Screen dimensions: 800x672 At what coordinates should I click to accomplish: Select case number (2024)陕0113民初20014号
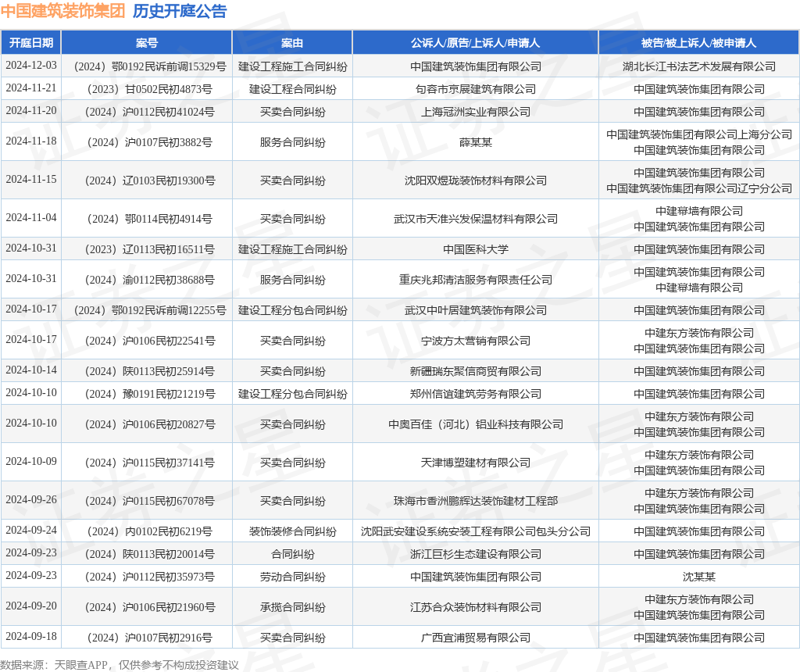tap(147, 554)
